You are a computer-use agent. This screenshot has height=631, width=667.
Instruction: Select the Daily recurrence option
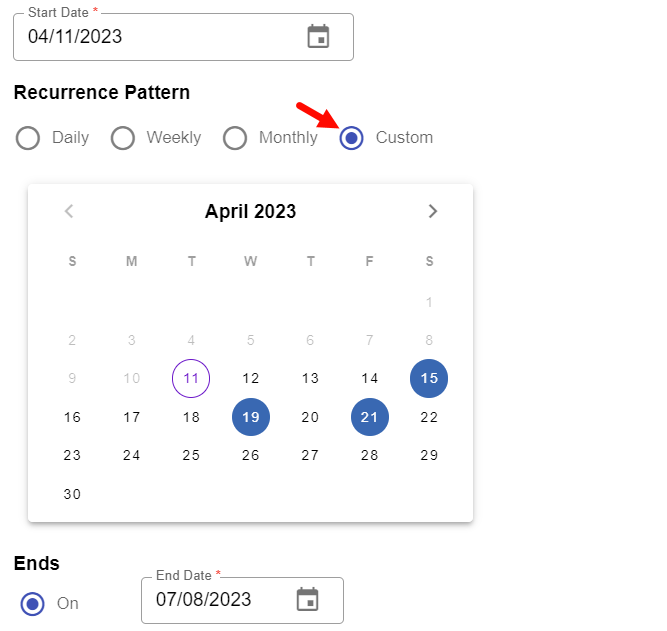pyautogui.click(x=28, y=138)
